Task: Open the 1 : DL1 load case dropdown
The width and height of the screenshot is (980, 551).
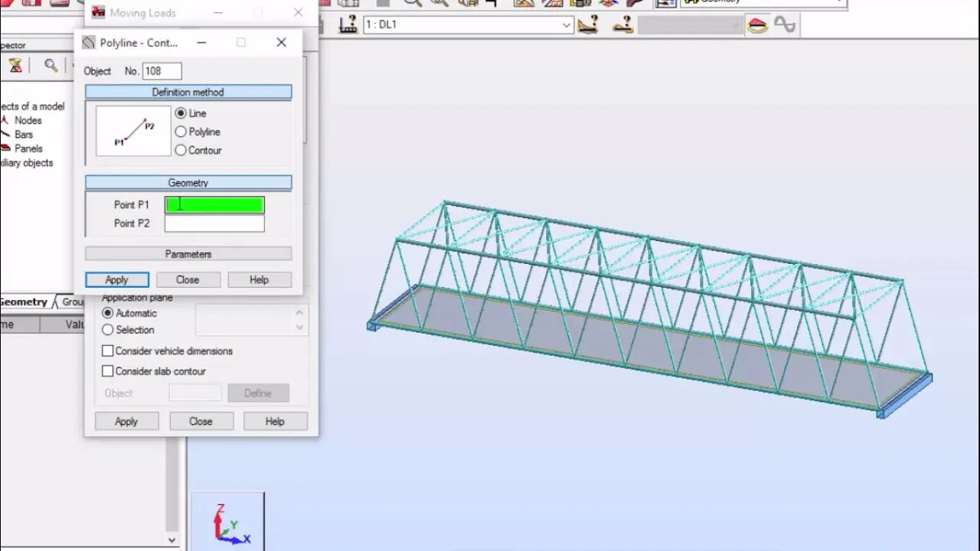Action: click(566, 25)
